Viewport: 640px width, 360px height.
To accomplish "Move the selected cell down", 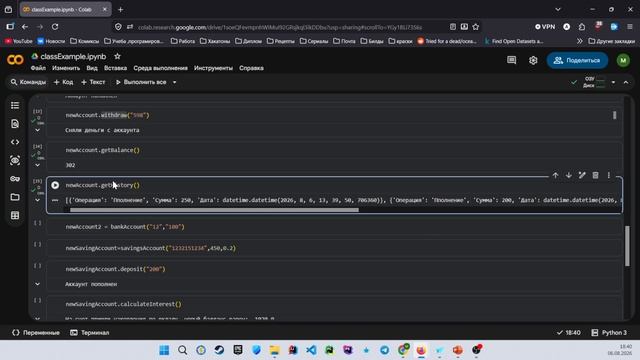I will (x=569, y=176).
